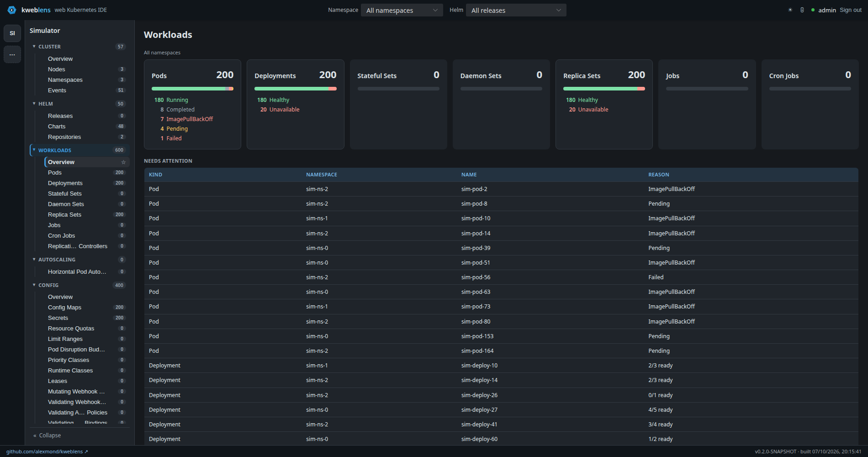Viewport: 868px width, 457px height.
Task: Open the sim-pod-2 row
Action: (501, 189)
